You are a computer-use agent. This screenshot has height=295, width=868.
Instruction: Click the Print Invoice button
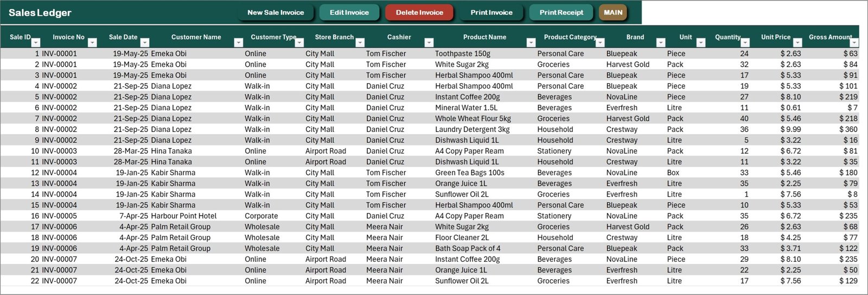492,12
